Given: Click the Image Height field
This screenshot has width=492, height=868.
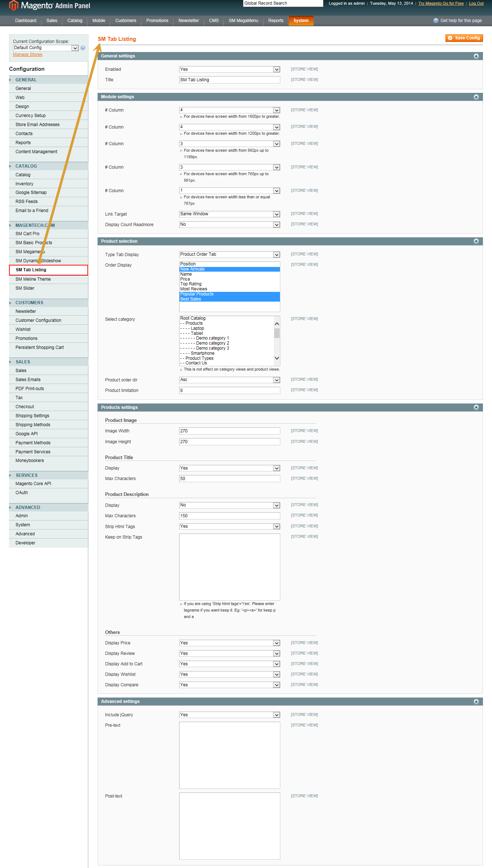Looking at the screenshot, I should (x=230, y=442).
